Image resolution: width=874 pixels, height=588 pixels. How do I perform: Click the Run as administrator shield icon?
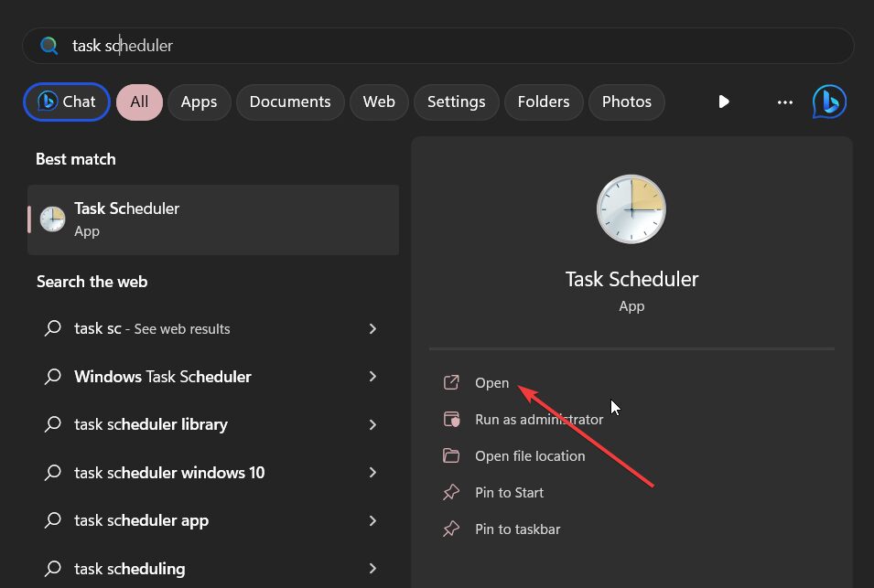[x=450, y=419]
